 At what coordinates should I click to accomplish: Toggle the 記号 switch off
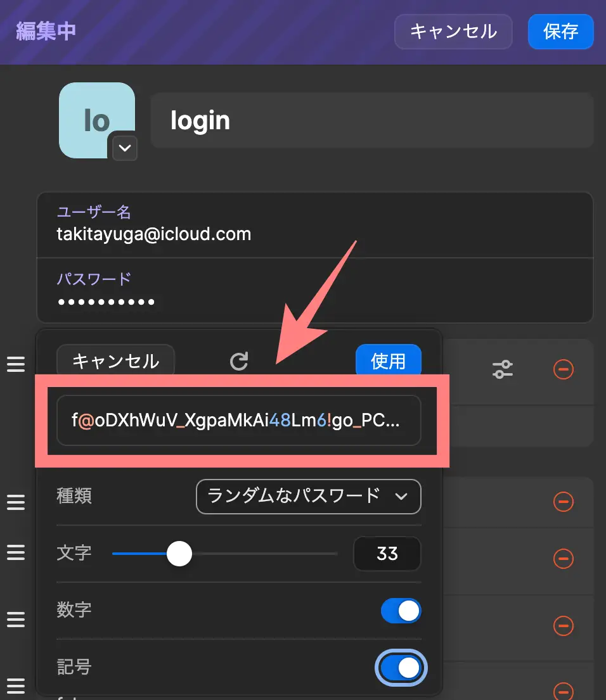[x=401, y=668]
